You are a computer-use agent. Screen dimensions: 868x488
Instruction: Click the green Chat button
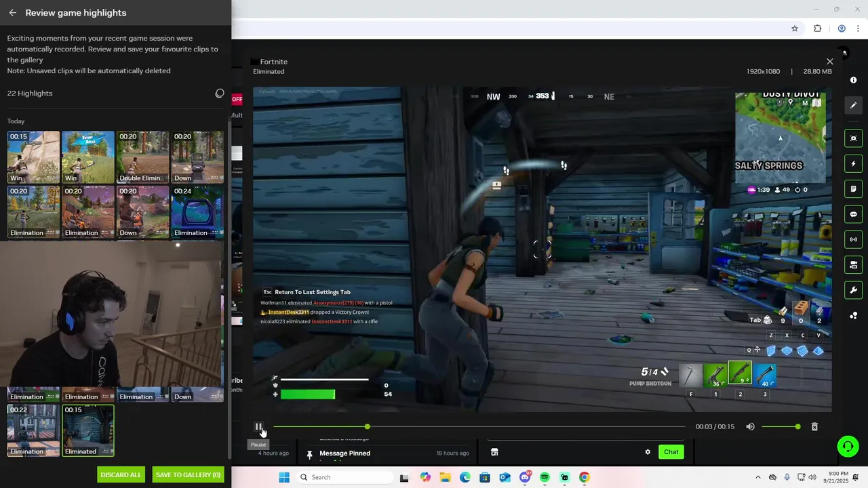point(671,452)
